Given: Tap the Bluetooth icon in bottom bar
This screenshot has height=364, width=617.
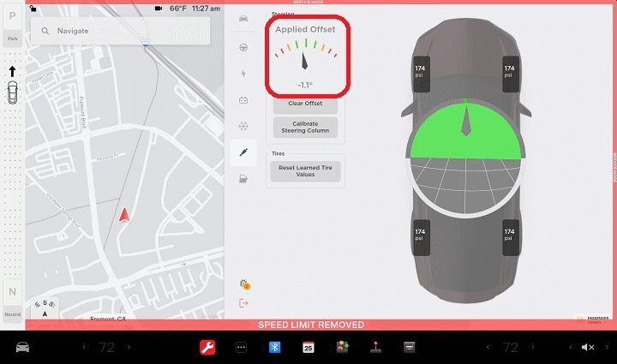Looking at the screenshot, I should (275, 347).
